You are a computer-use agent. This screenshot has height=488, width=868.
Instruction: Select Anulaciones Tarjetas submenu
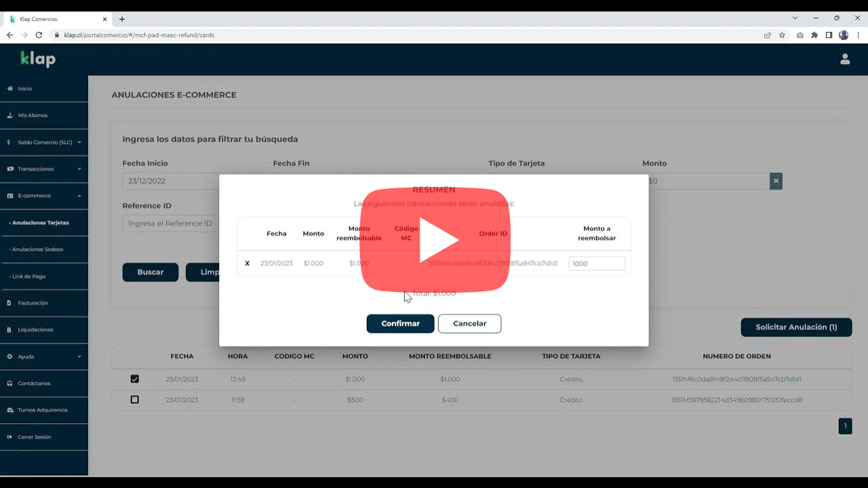(x=44, y=222)
